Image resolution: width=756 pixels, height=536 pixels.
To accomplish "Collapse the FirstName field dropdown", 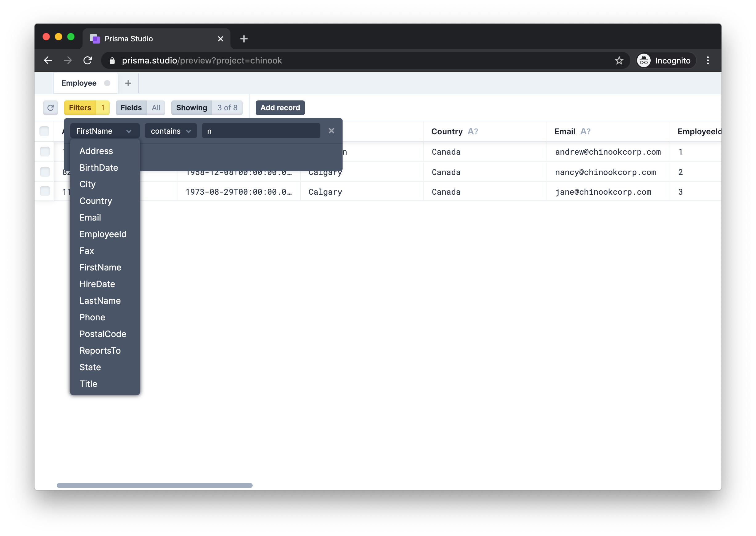I will pyautogui.click(x=104, y=131).
